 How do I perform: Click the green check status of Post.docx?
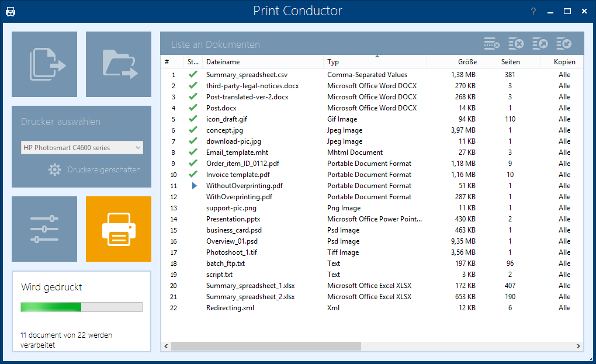pyautogui.click(x=193, y=108)
